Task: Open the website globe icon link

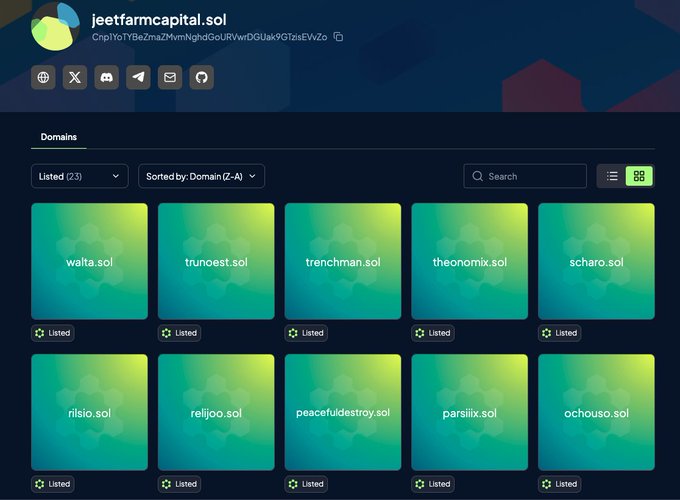Action: tap(43, 77)
